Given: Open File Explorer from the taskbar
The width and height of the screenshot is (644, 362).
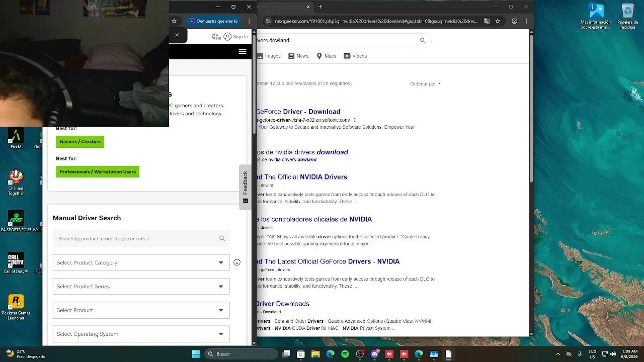Looking at the screenshot, I should point(315,354).
